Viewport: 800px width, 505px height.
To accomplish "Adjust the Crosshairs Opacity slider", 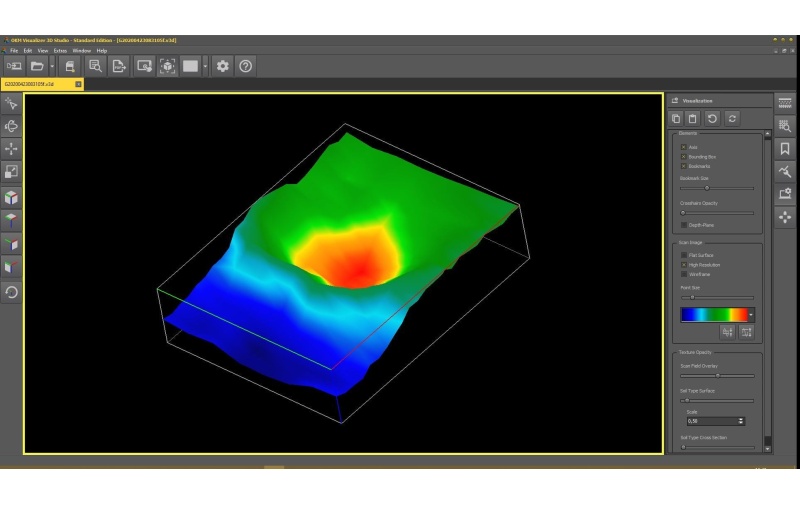I will [x=717, y=213].
